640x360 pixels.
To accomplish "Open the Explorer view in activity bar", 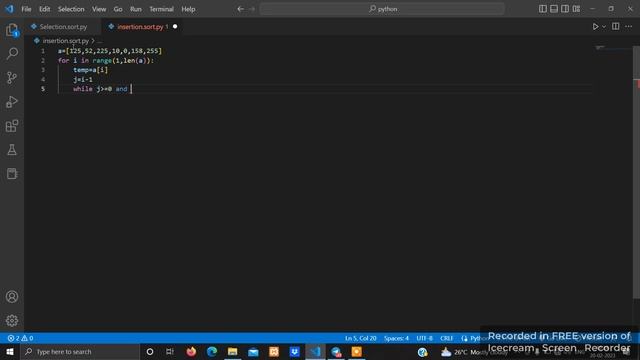I will pyautogui.click(x=12, y=30).
